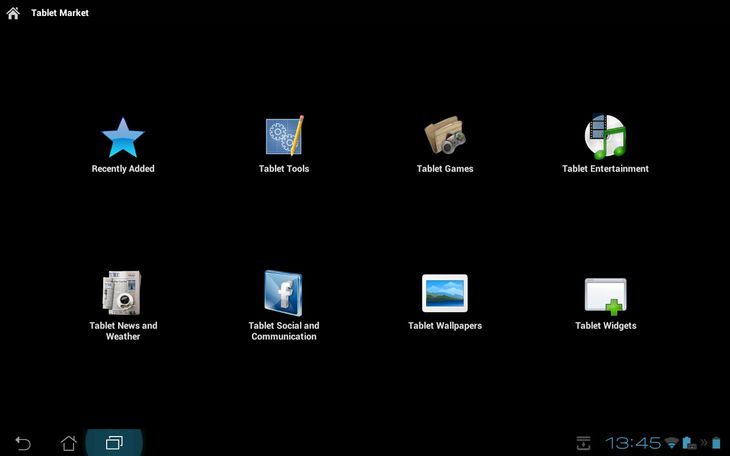This screenshot has height=456, width=730.
Task: Tap the Android home navigation button
Action: [x=68, y=443]
